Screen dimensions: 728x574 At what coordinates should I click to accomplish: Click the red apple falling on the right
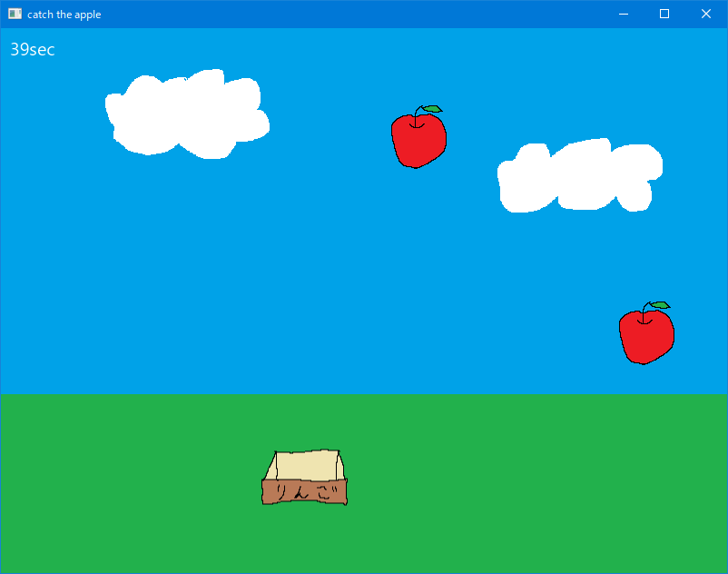[x=646, y=335]
